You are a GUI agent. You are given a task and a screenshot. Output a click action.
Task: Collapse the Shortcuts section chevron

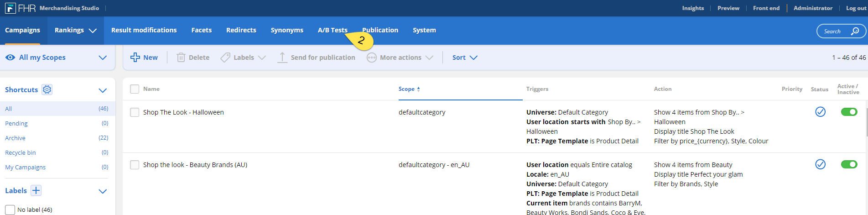point(103,90)
